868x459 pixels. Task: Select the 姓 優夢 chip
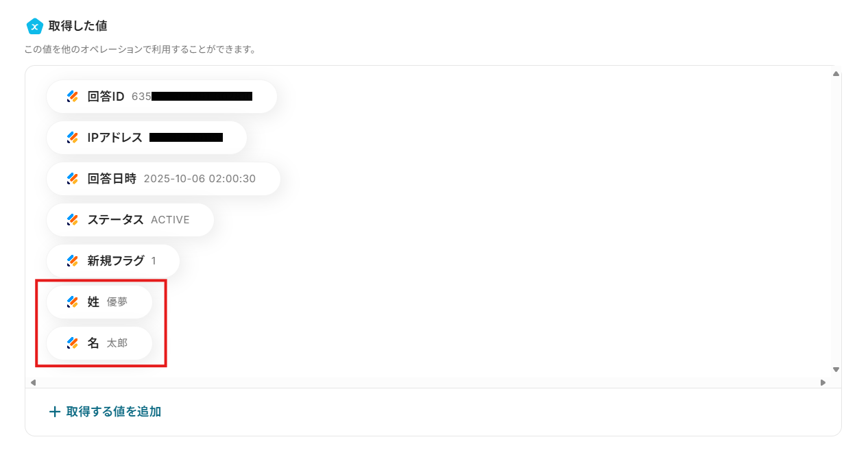click(x=99, y=302)
